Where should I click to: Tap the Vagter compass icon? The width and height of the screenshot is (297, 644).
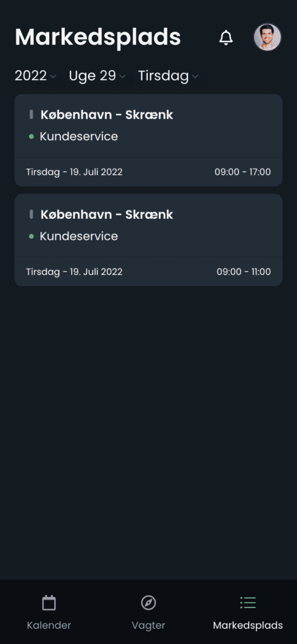click(148, 602)
